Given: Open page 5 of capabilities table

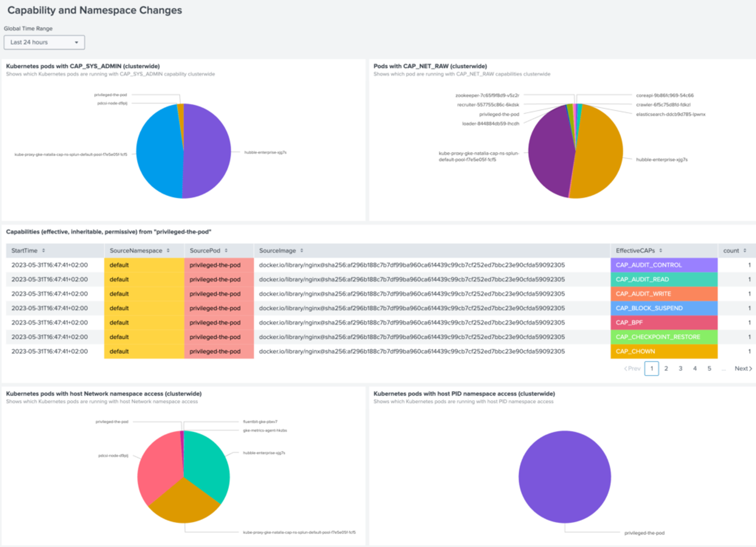Looking at the screenshot, I should point(709,368).
